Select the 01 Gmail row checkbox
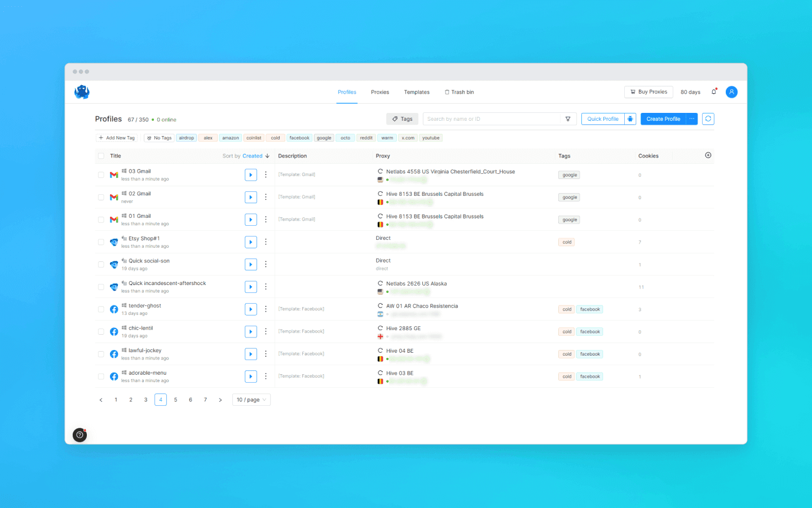This screenshot has width=812, height=508. click(x=101, y=220)
